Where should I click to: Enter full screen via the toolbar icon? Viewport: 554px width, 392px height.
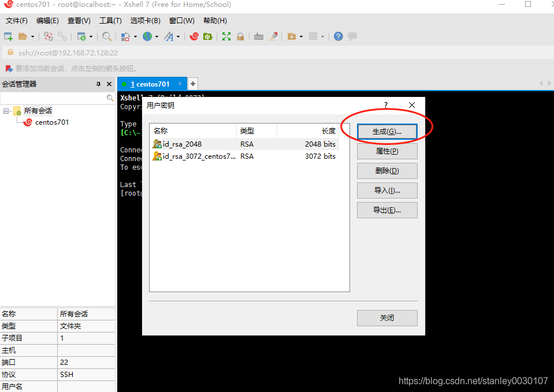(227, 36)
